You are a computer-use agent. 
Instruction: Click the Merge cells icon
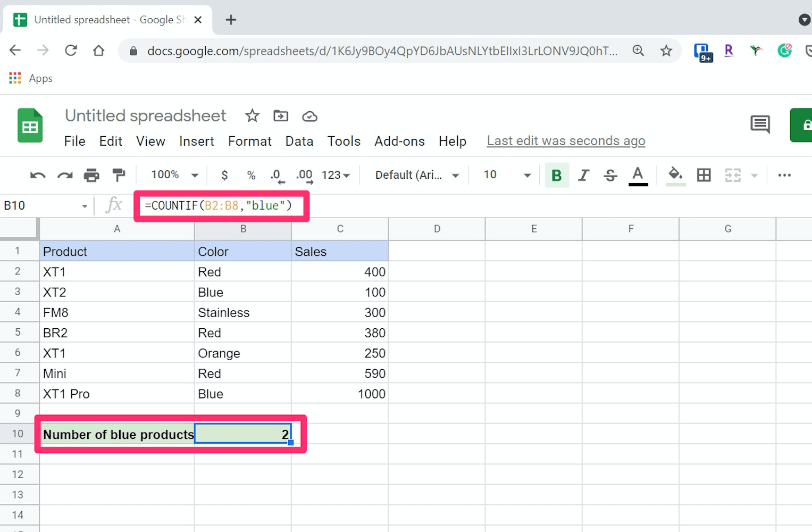[x=733, y=175]
